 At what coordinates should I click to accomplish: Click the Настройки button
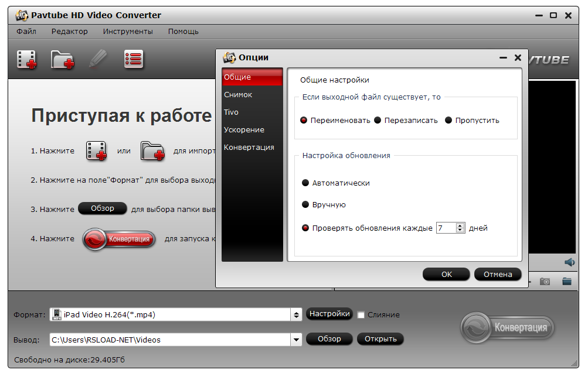tap(329, 314)
